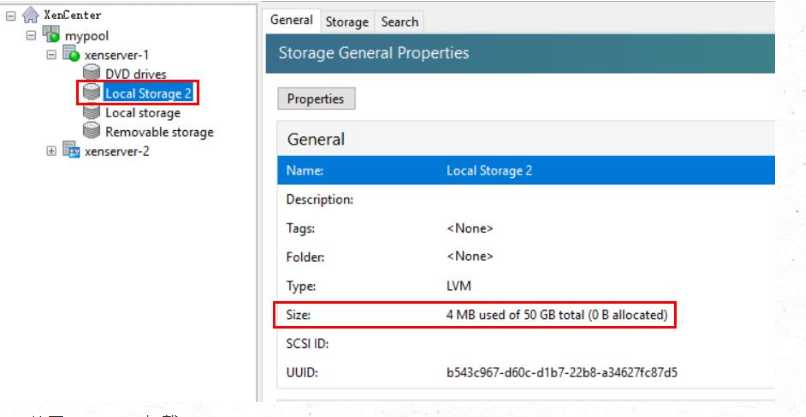Select XenCenter in the tree

72,15
